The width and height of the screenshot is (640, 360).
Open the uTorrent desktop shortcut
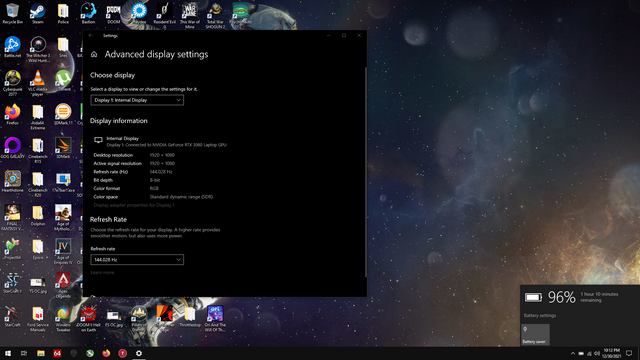63,80
